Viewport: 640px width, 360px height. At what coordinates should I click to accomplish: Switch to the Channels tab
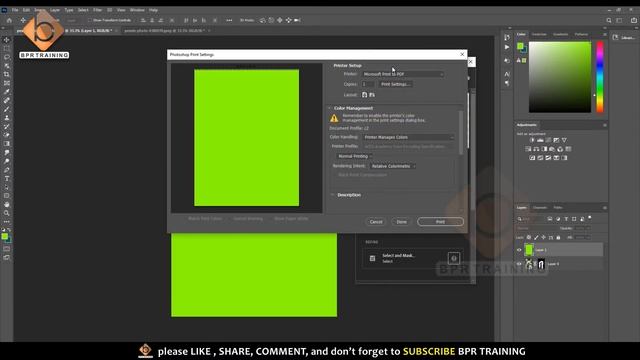[540, 208]
